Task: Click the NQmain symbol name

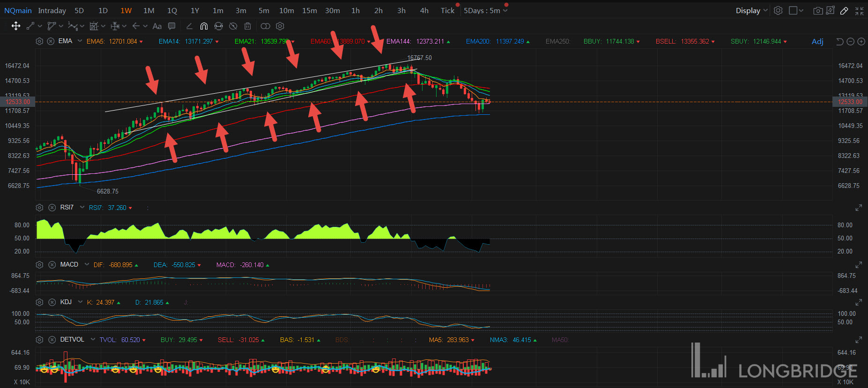Action: pyautogui.click(x=18, y=11)
